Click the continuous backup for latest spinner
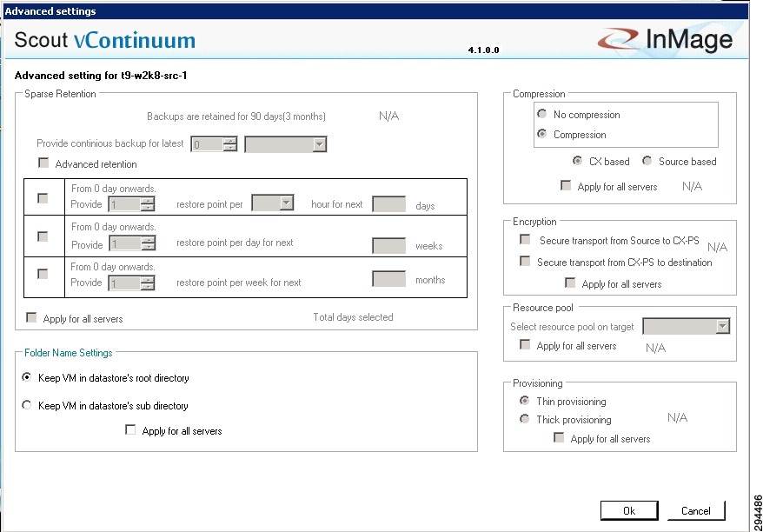This screenshot has height=532, width=763. click(x=214, y=144)
